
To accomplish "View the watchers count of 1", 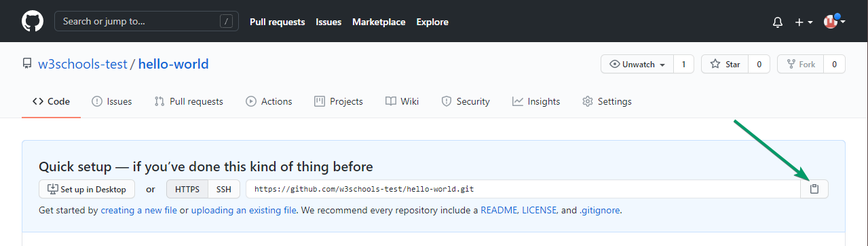I will (683, 65).
